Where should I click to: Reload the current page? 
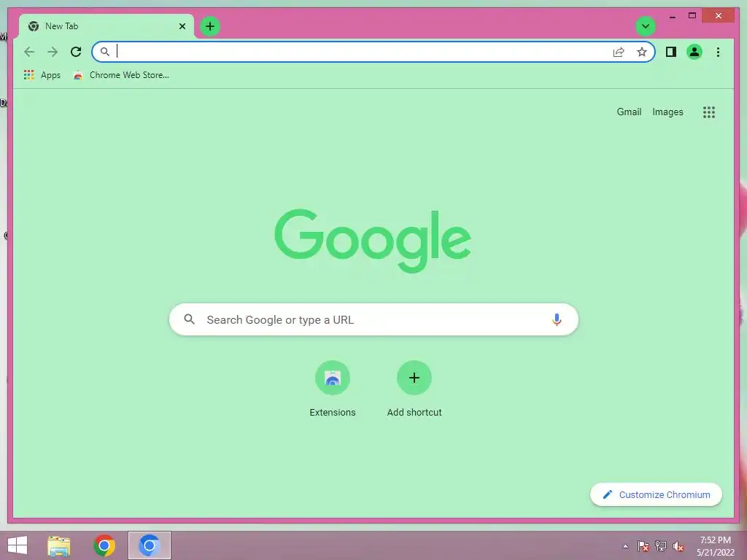76,52
